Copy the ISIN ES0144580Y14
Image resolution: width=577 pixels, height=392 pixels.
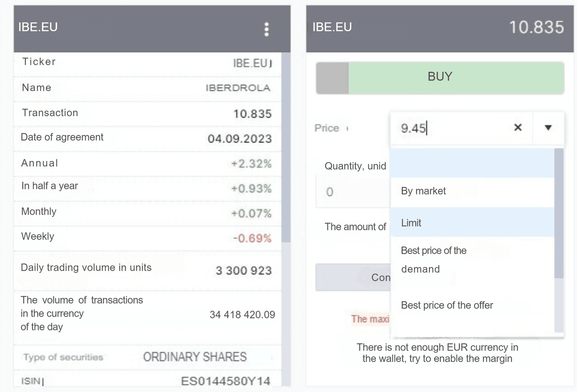point(237,381)
